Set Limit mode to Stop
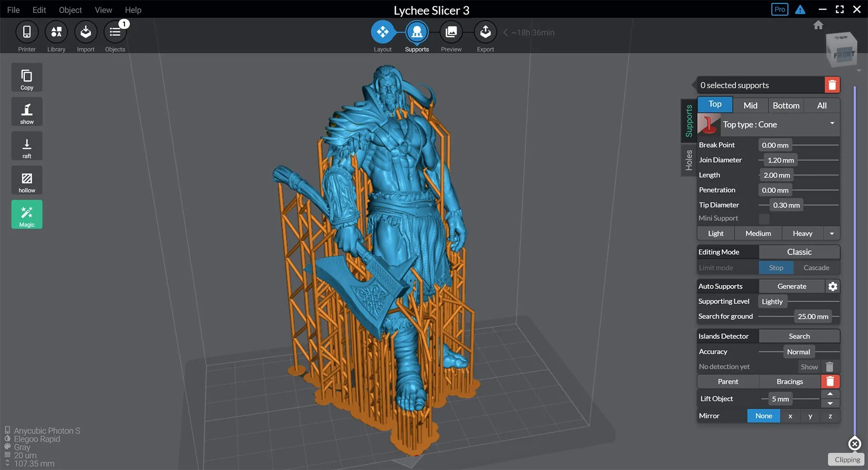Screen dimensions: 868x470 776,268
